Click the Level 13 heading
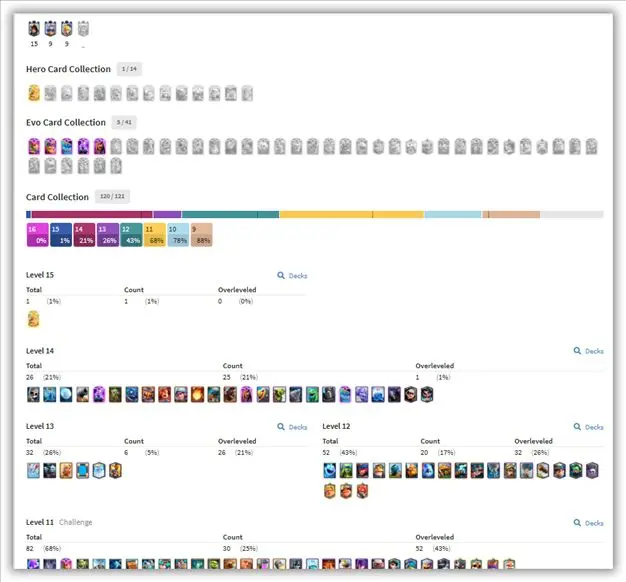The width and height of the screenshot is (626, 582). [40, 426]
